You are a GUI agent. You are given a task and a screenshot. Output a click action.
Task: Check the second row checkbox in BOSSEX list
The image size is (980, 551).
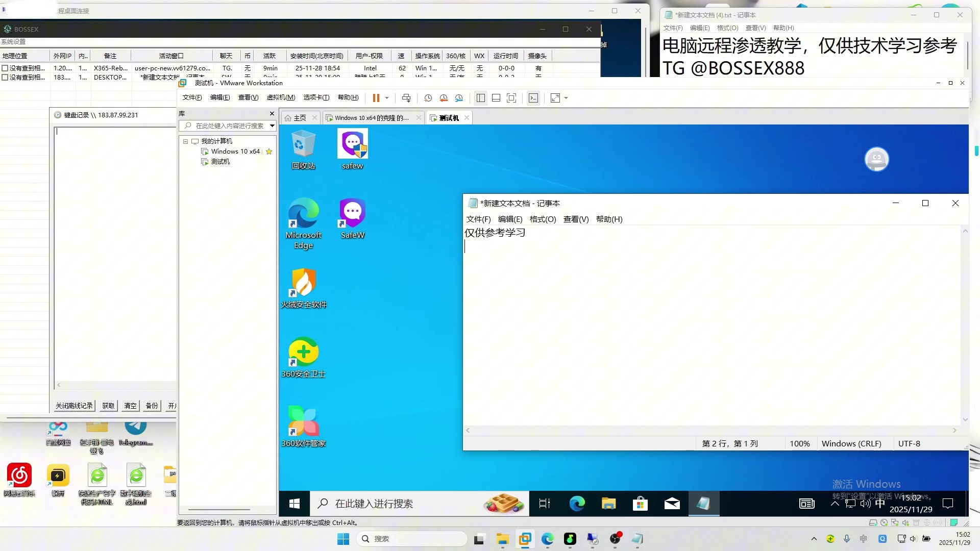[5, 77]
